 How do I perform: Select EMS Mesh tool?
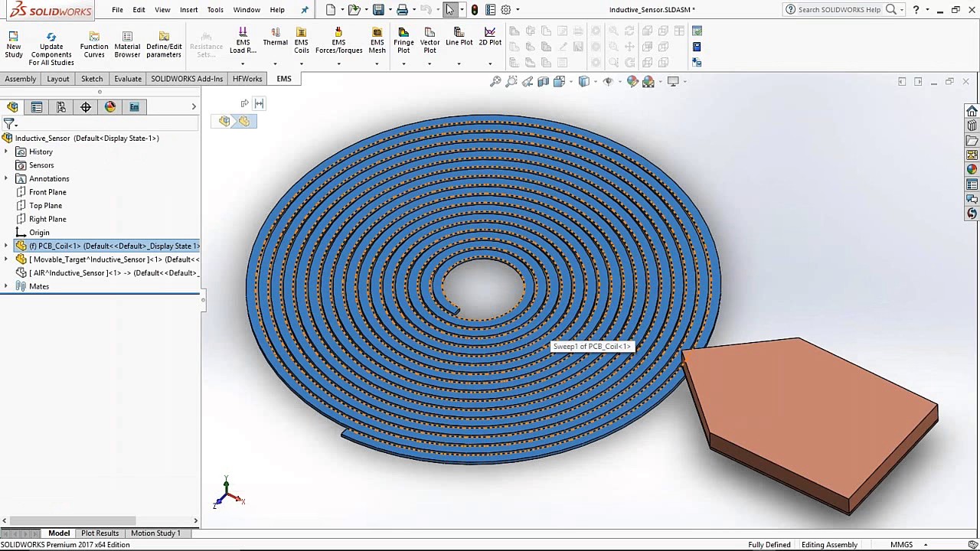377,41
